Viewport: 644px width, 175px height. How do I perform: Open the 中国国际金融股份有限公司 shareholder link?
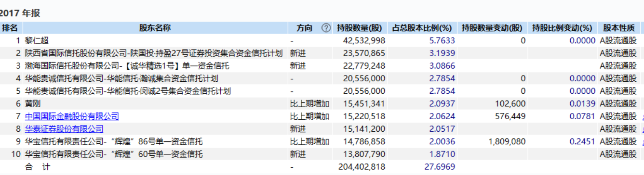[72, 116]
